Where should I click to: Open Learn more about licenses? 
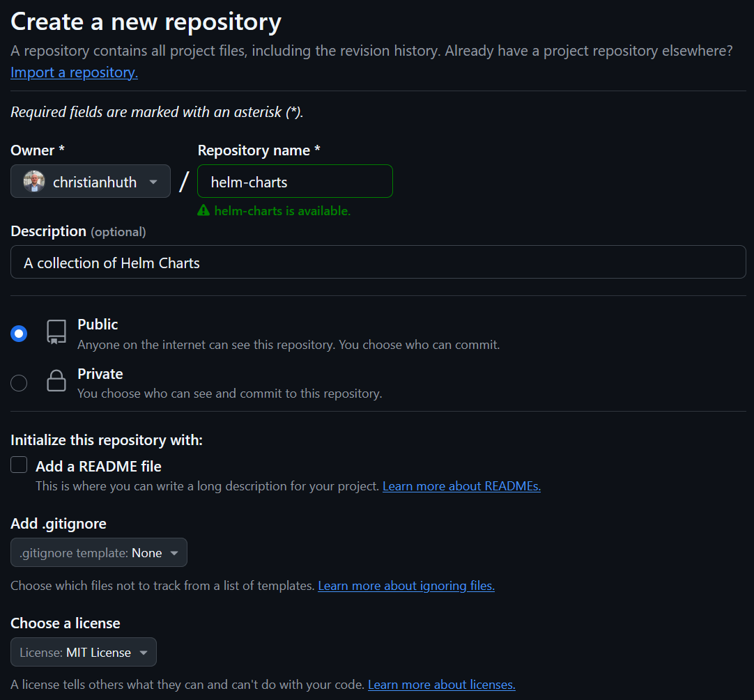[x=441, y=684]
